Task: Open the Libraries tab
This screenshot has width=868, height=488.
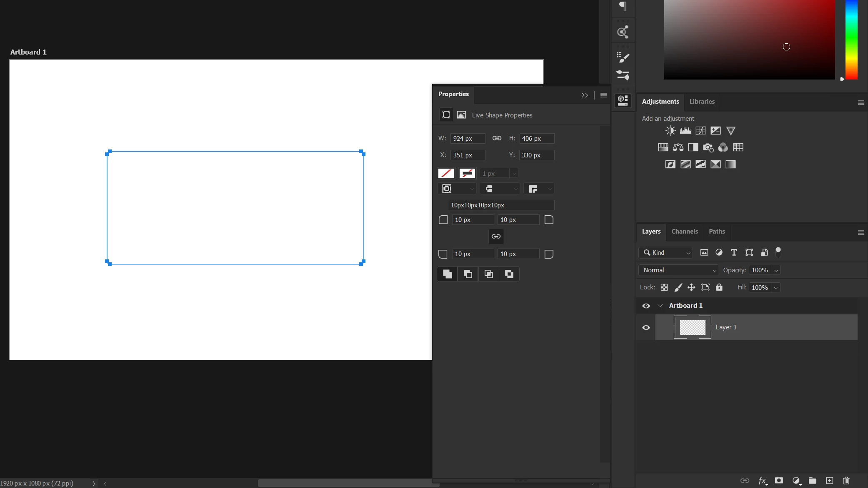Action: click(702, 102)
